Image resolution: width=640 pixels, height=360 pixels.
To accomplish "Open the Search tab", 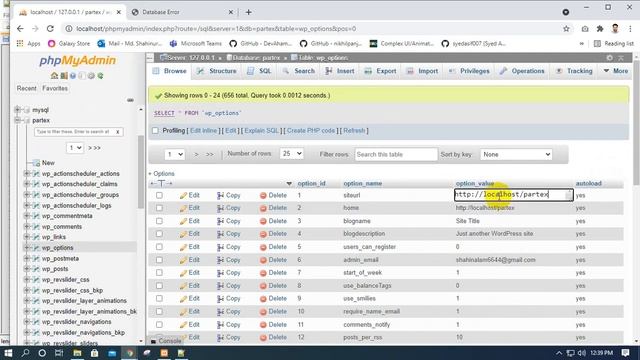I will [x=298, y=71].
